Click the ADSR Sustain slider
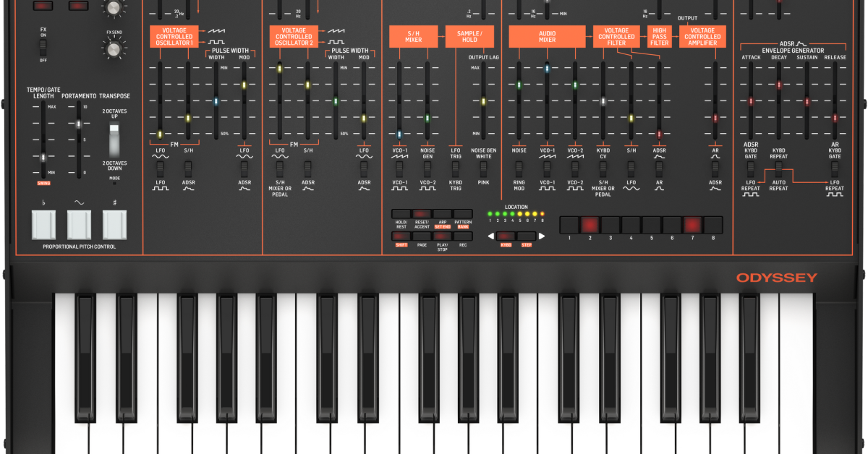Image resolution: width=868 pixels, height=454 pixels. [x=807, y=101]
